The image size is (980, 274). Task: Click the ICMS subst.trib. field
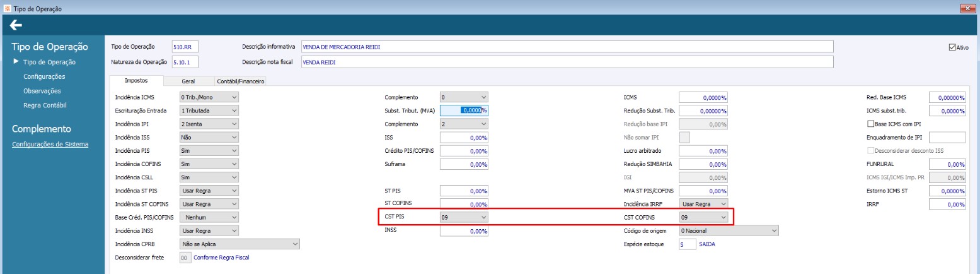click(947, 110)
